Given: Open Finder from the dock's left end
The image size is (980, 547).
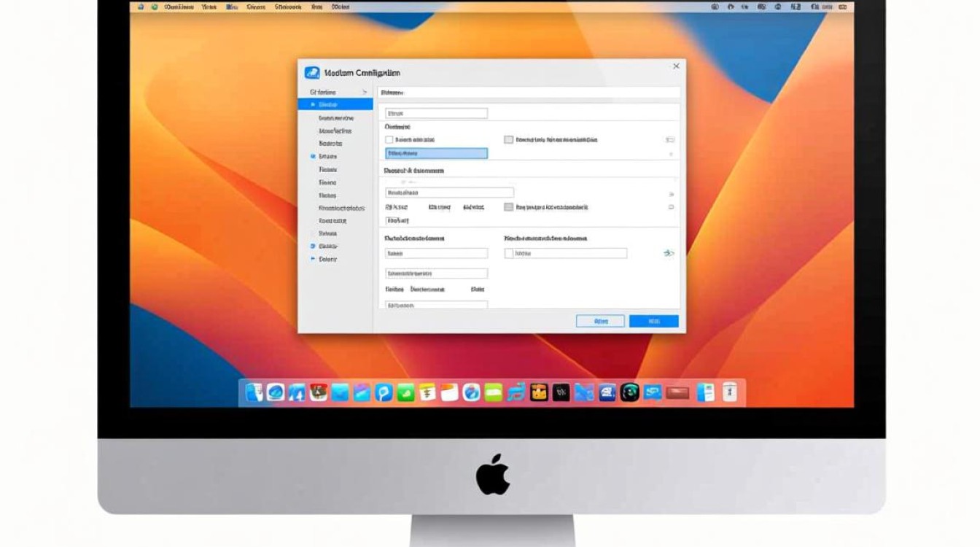Looking at the screenshot, I should coord(254,393).
